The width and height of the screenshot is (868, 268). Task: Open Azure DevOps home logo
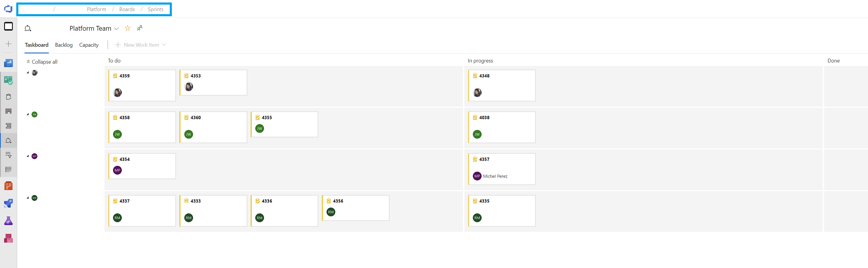click(8, 9)
